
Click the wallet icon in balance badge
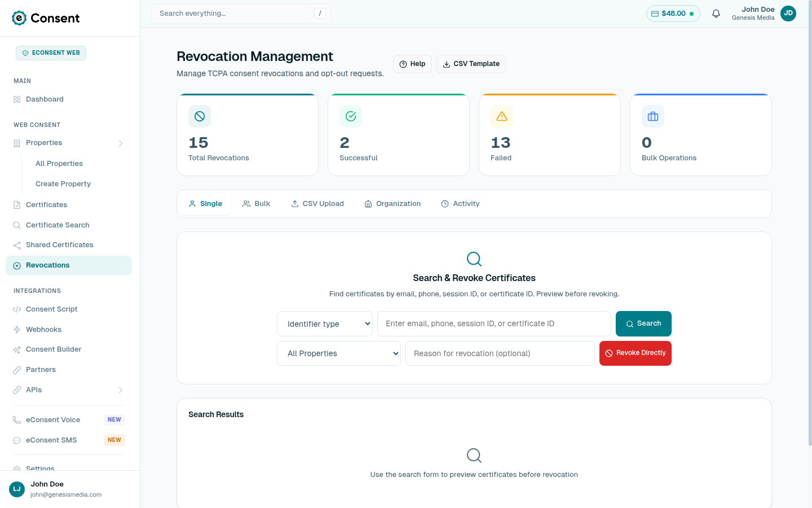coord(655,14)
